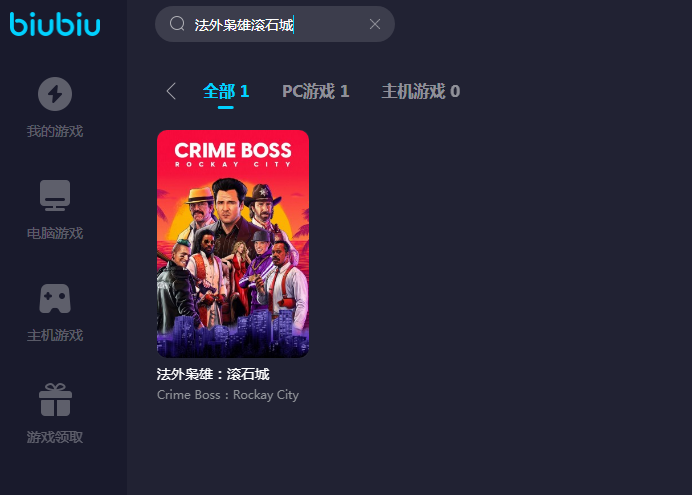Select the 我的游戏 sidebar label

55,131
